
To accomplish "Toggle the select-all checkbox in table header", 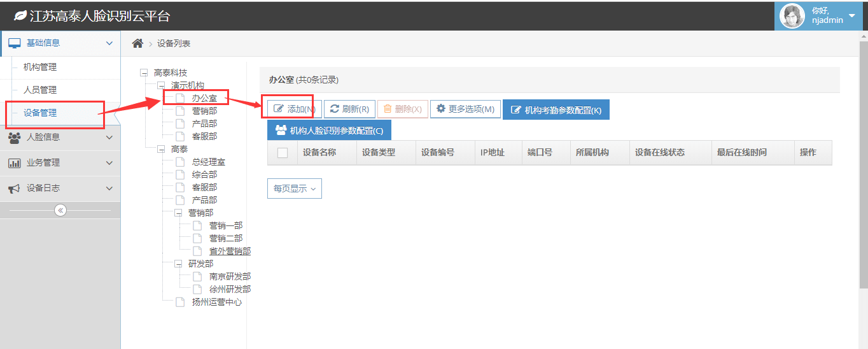I will click(283, 153).
